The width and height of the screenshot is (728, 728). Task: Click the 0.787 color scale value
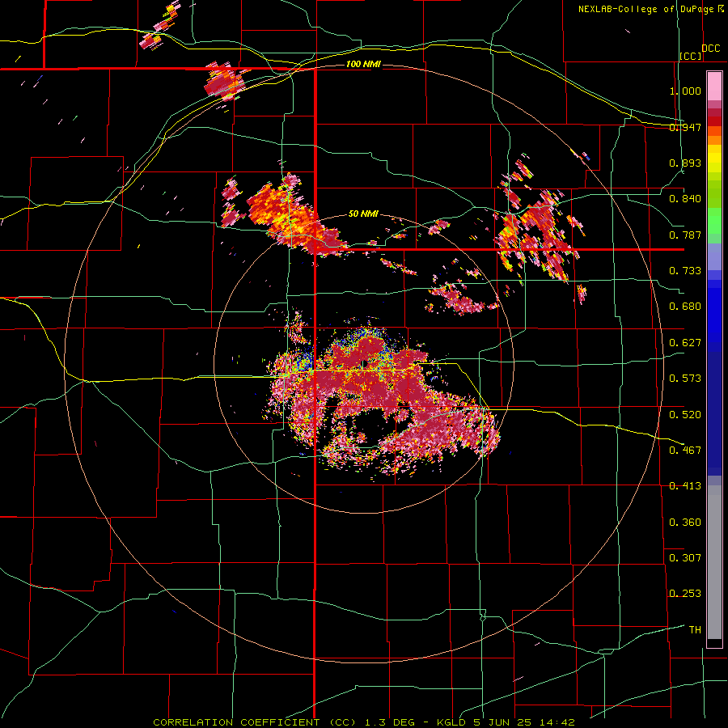[x=685, y=235]
